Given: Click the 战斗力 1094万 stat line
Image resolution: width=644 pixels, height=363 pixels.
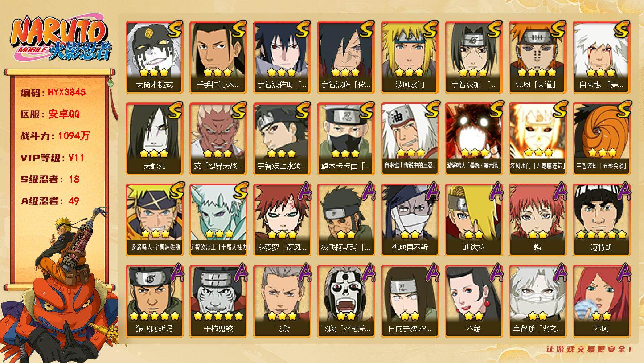Looking at the screenshot, I should click(x=55, y=136).
